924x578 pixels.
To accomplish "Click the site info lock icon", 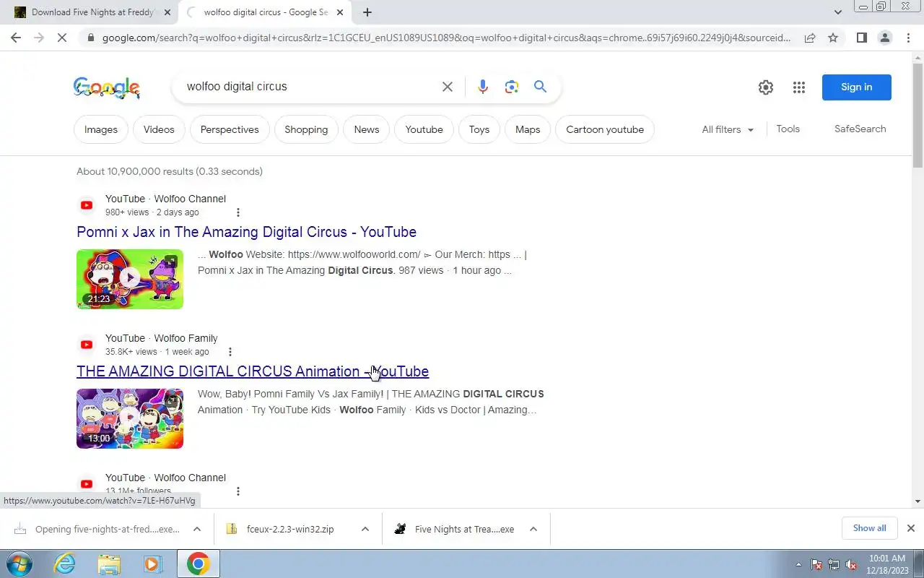I will point(90,38).
